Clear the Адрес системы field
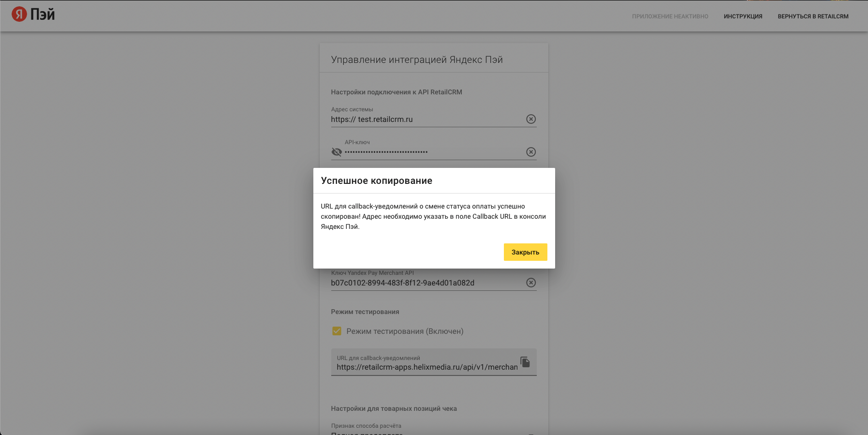 (x=531, y=119)
